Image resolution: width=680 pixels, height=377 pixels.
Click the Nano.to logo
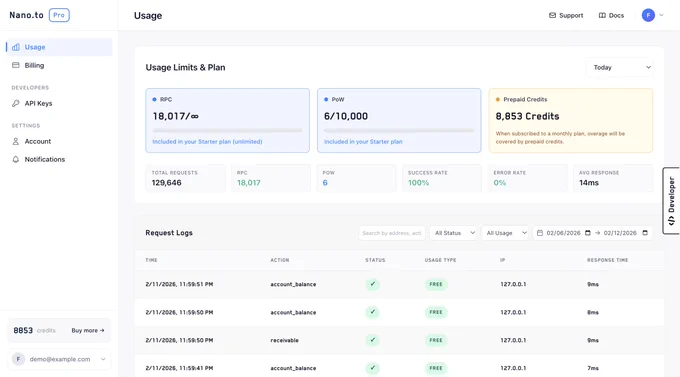(26, 15)
